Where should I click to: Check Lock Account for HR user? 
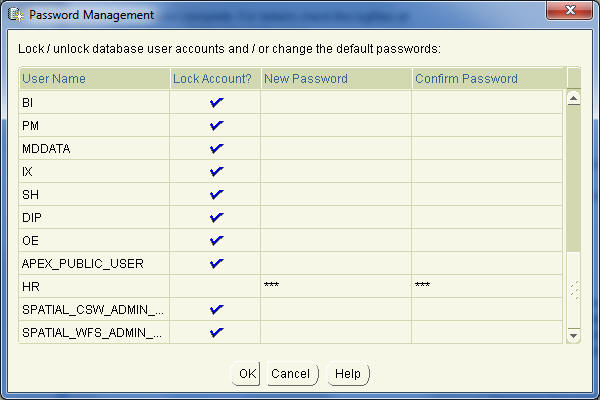[215, 286]
